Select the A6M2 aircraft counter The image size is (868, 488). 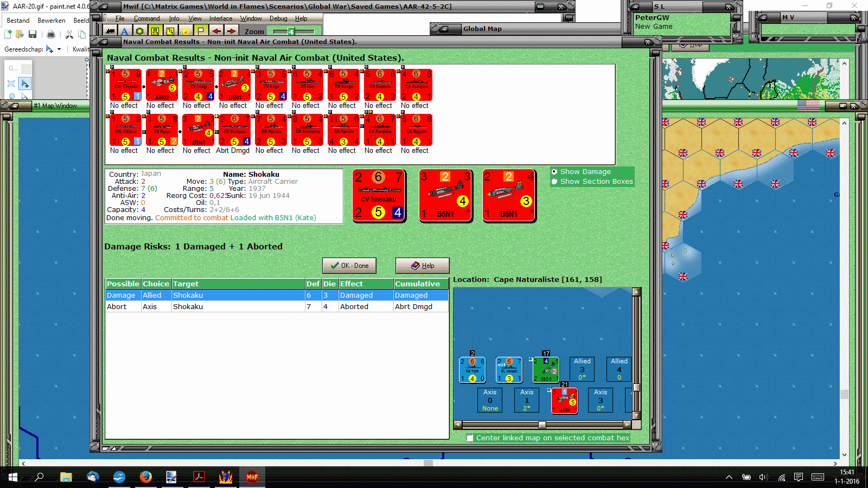coord(162,85)
